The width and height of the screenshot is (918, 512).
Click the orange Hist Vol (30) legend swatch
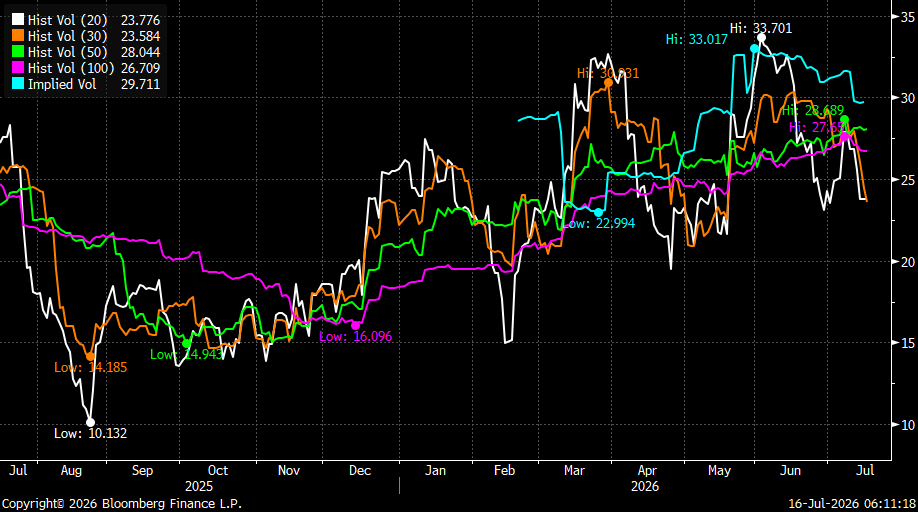pos(18,36)
